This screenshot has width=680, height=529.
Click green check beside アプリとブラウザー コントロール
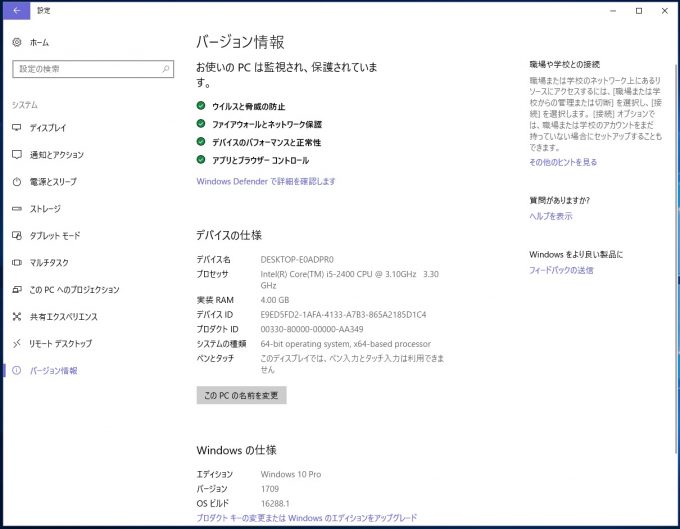point(201,160)
